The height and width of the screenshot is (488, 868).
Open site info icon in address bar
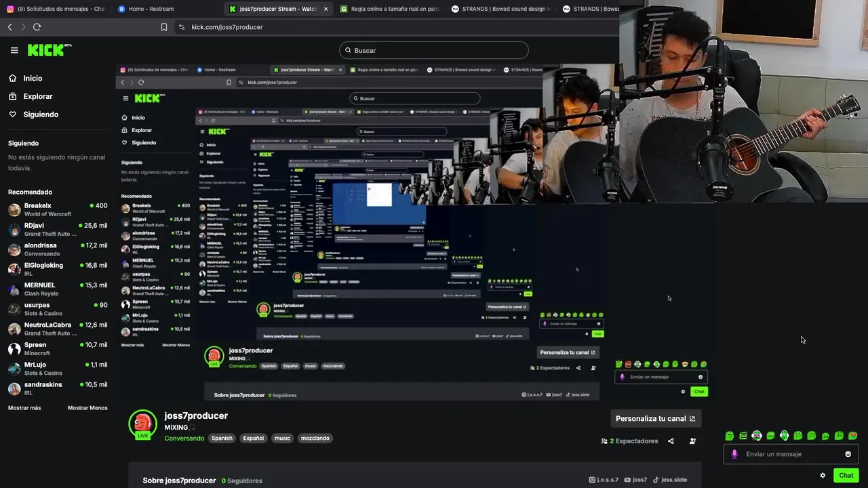click(x=181, y=27)
